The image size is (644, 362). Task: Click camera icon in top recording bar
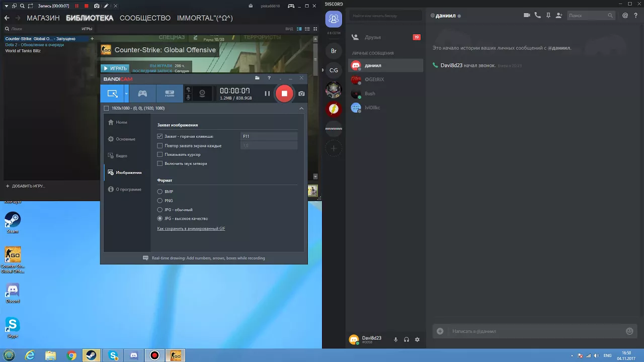tap(97, 6)
